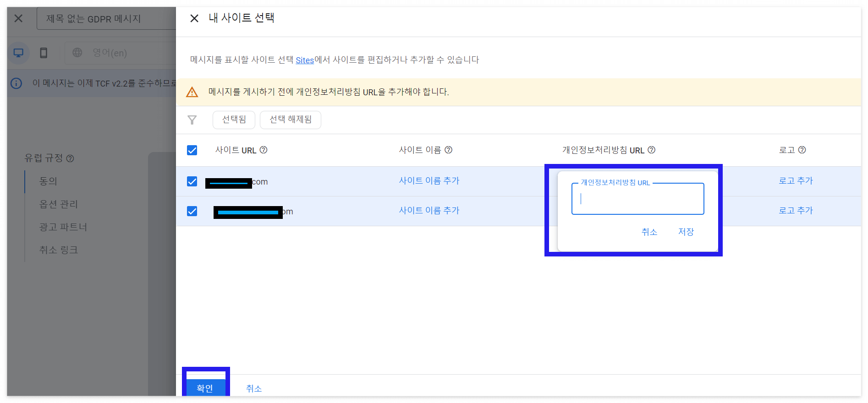Select 동의 in the left menu
Image resolution: width=868 pixels, height=403 pixels.
pyautogui.click(x=48, y=181)
